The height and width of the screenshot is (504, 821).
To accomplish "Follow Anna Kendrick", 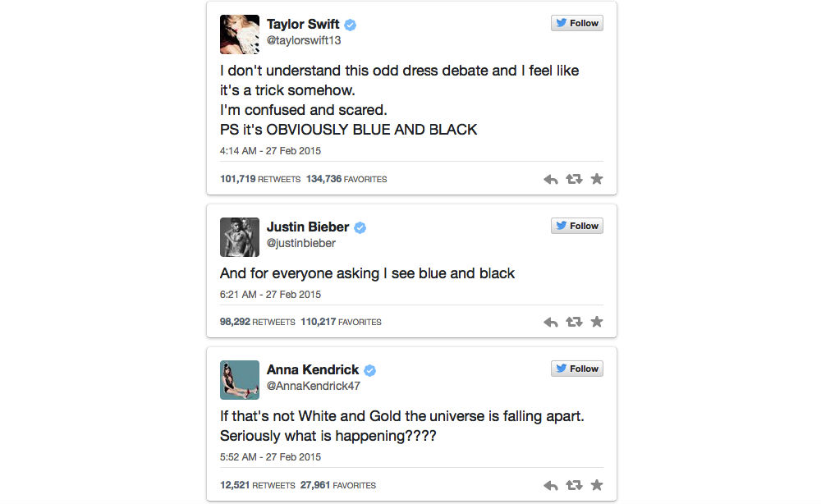I will click(x=576, y=369).
